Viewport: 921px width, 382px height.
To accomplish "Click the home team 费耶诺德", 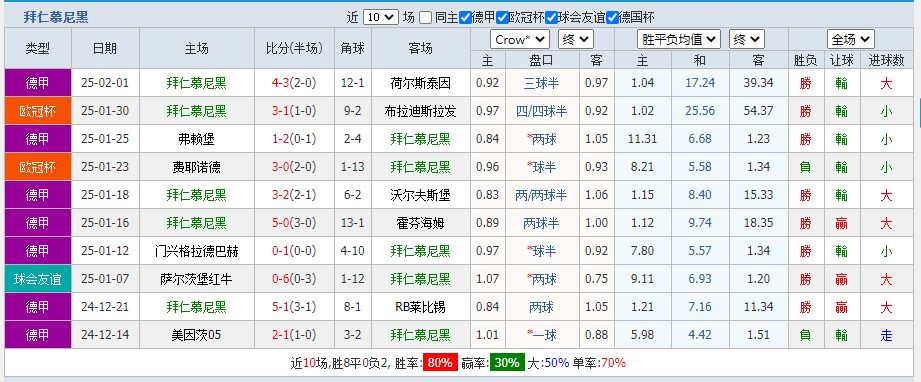I will [x=197, y=167].
